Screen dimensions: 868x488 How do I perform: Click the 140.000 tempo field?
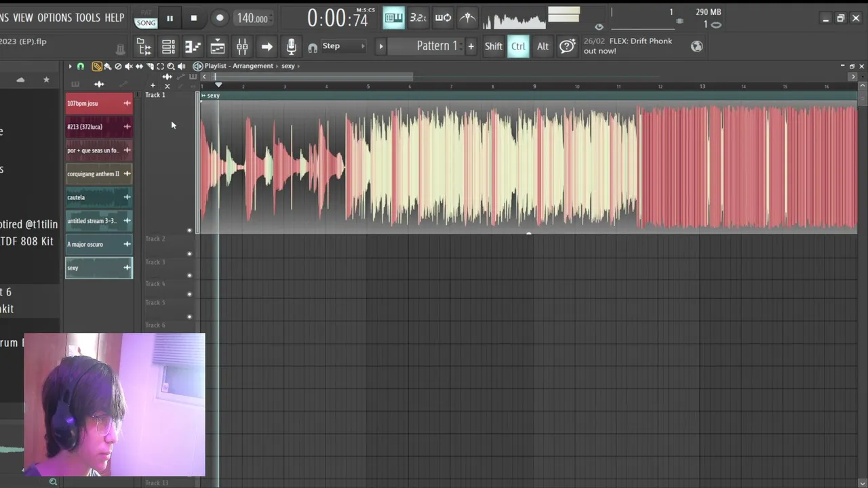pyautogui.click(x=252, y=18)
